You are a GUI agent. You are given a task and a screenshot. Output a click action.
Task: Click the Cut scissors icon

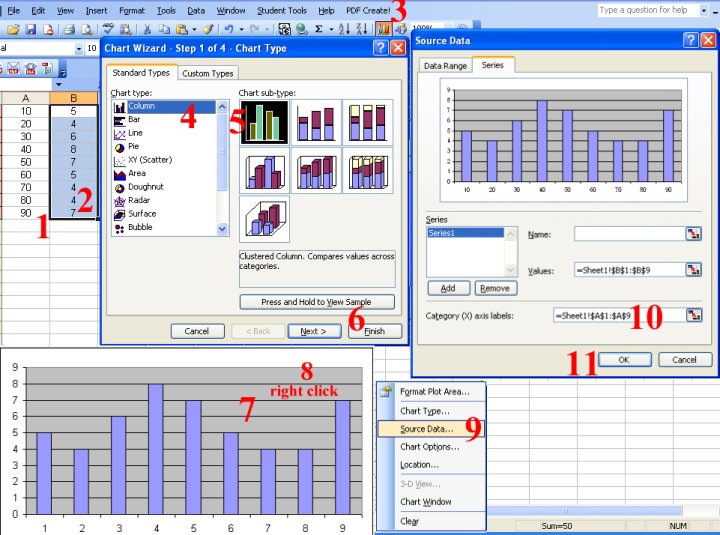click(x=147, y=30)
